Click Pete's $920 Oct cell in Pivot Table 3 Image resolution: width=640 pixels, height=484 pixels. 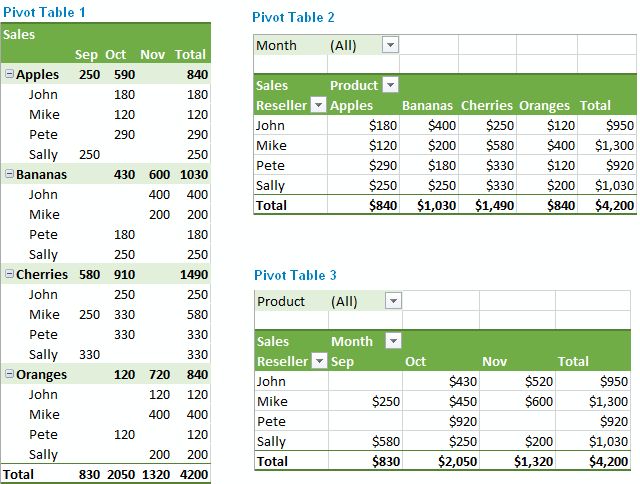coord(463,421)
